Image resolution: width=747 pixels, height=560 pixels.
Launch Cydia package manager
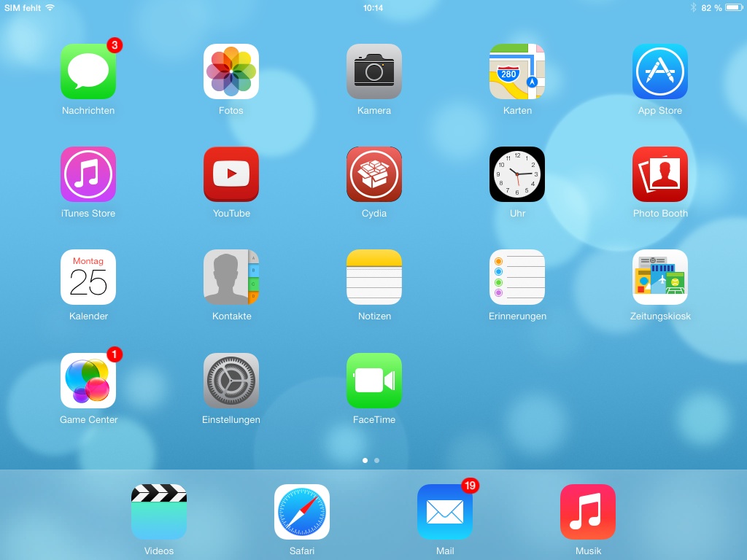pyautogui.click(x=374, y=174)
